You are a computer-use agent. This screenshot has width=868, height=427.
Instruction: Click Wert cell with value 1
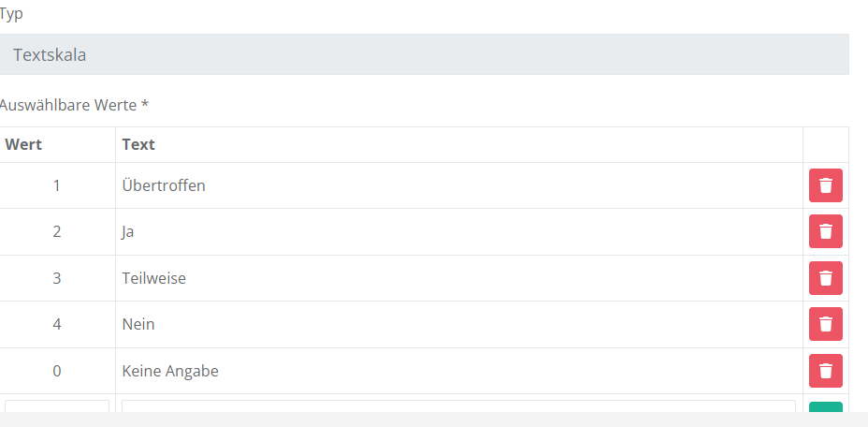click(x=57, y=185)
